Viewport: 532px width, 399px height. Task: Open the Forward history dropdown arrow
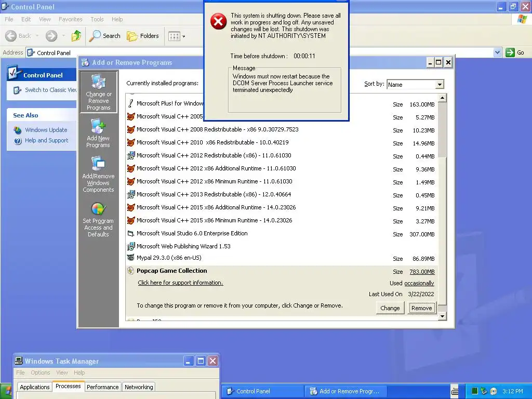(x=63, y=36)
